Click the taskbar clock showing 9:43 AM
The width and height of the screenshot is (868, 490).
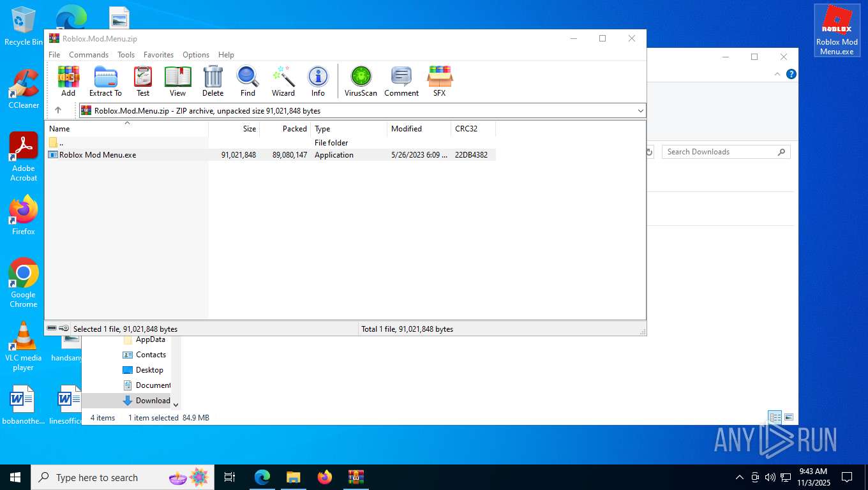tap(812, 477)
